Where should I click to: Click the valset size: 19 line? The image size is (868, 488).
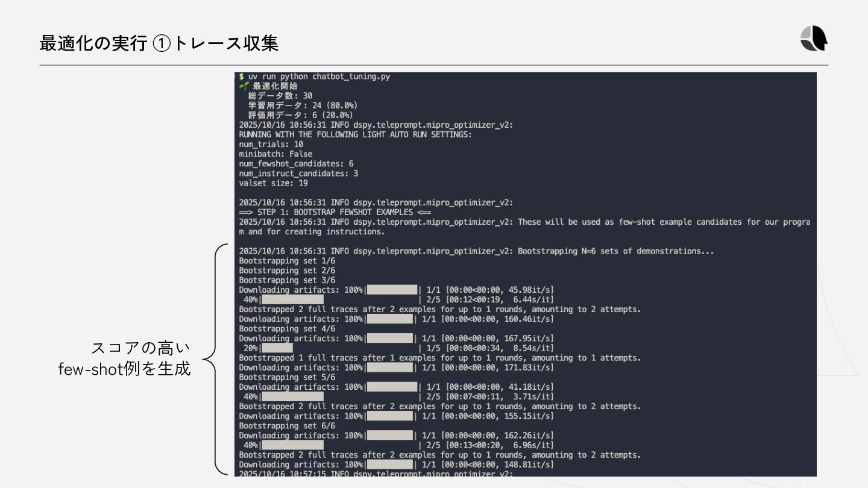tap(274, 183)
